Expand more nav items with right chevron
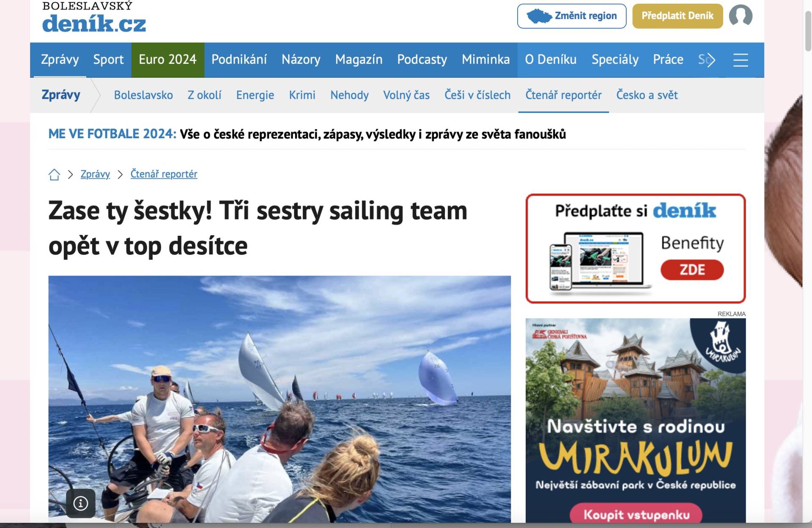The image size is (812, 528). coord(710,60)
